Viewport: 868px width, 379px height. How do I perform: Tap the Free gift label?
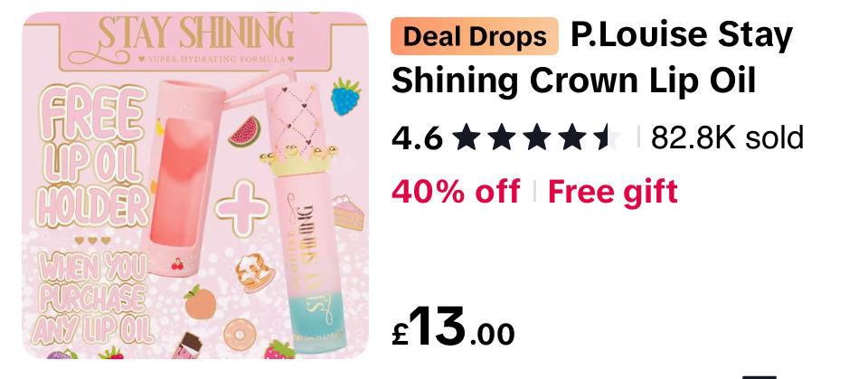coord(613,192)
